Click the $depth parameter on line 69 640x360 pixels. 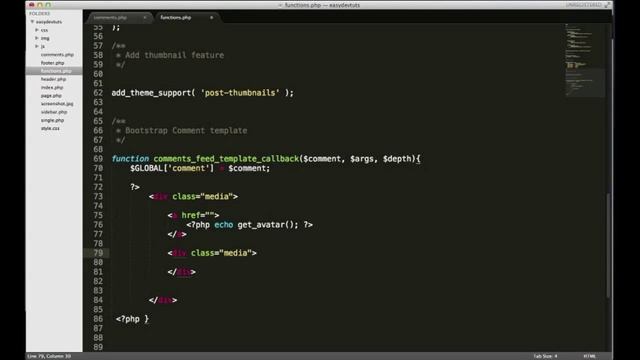coord(397,159)
